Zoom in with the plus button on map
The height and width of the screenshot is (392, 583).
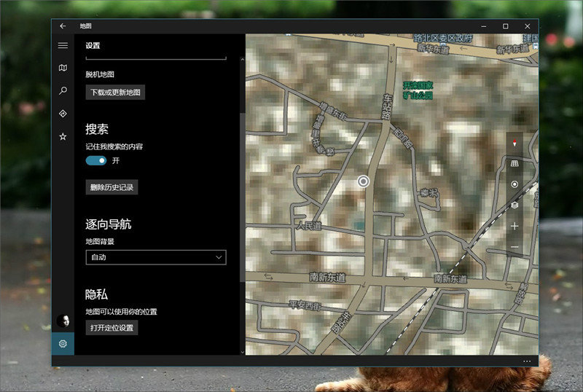514,226
